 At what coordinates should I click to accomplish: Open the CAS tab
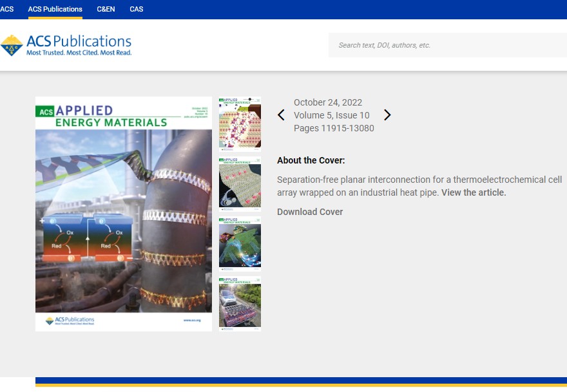coord(137,9)
